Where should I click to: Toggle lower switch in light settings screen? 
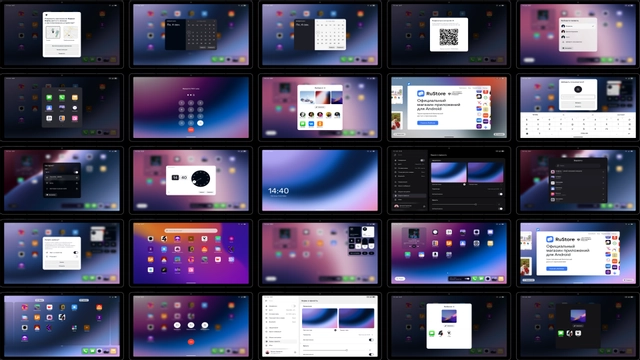point(371,354)
